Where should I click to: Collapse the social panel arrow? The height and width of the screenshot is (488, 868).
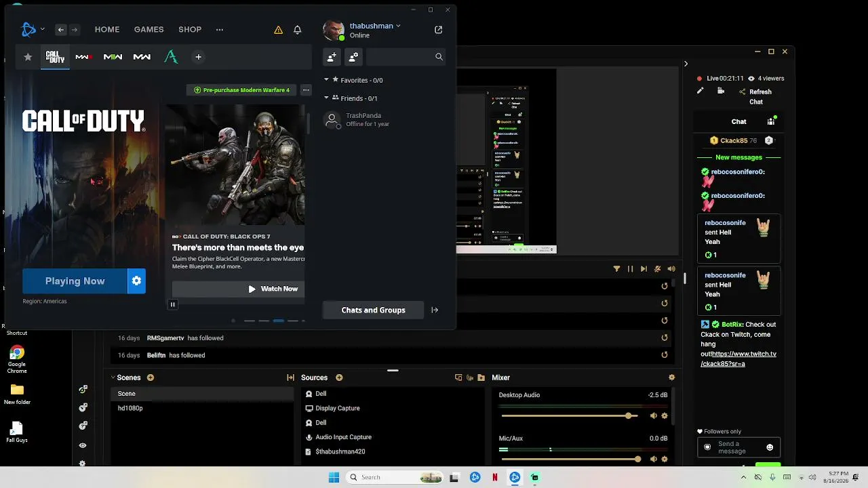click(x=435, y=310)
